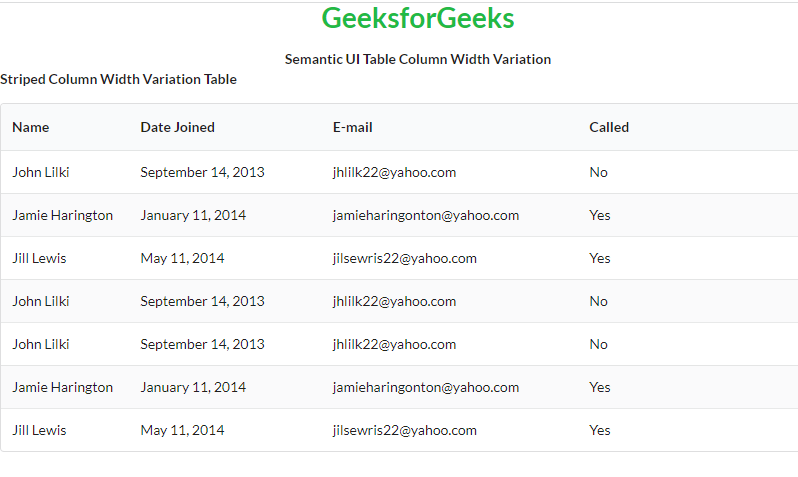This screenshot has width=798, height=477.
Task: Click jamieharingonton@yahoo.com in the second row
Action: pyautogui.click(x=426, y=215)
